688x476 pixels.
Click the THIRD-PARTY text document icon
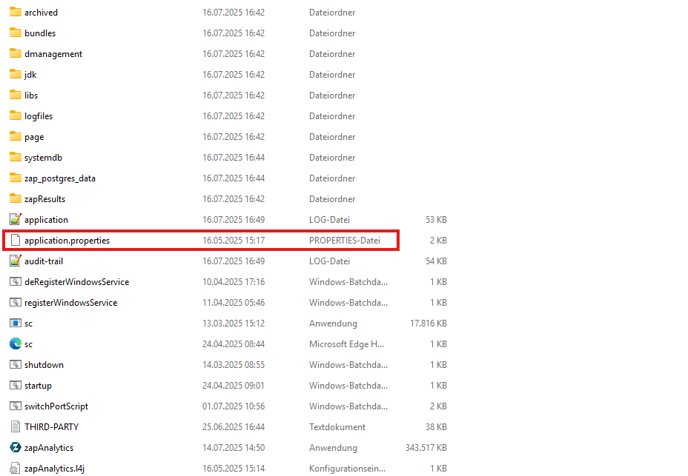pyautogui.click(x=15, y=426)
